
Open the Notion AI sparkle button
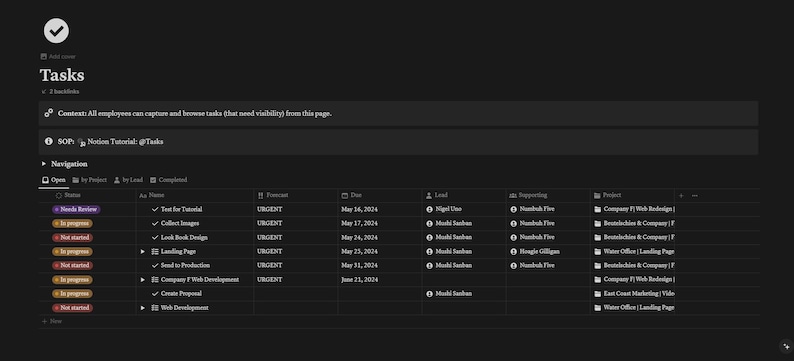pyautogui.click(x=786, y=346)
